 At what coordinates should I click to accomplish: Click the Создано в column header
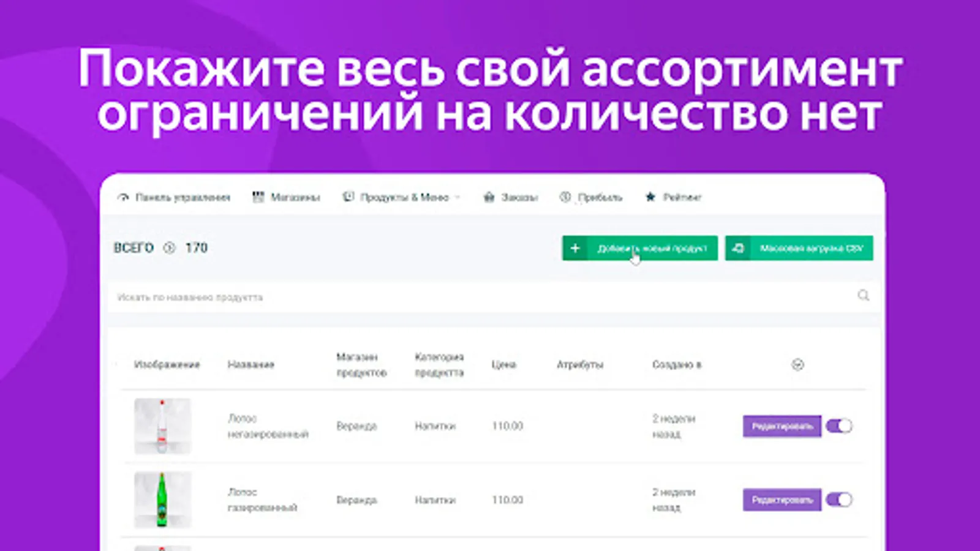(677, 365)
